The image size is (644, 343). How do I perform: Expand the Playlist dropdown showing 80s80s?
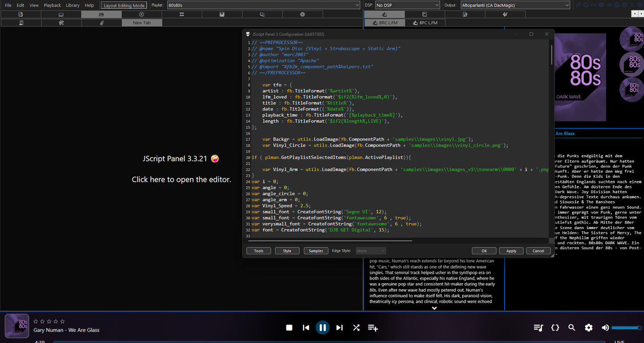tap(263, 5)
